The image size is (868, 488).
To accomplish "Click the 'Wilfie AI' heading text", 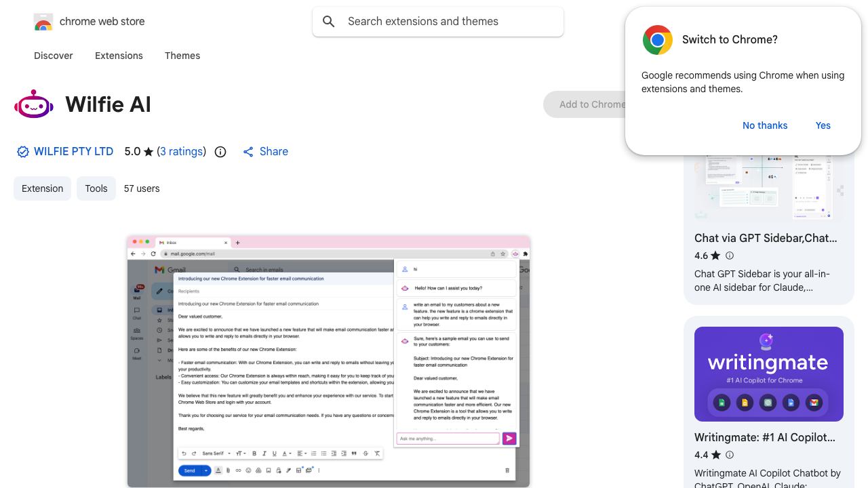I will tap(108, 104).
